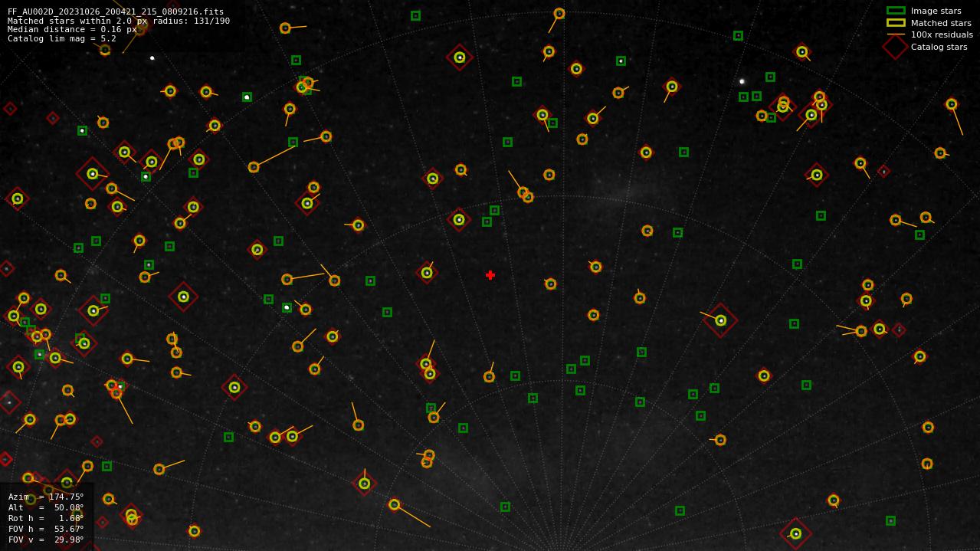The image size is (980, 551).
Task: Click the orange 100x residuals legend line
Action: (x=896, y=34)
